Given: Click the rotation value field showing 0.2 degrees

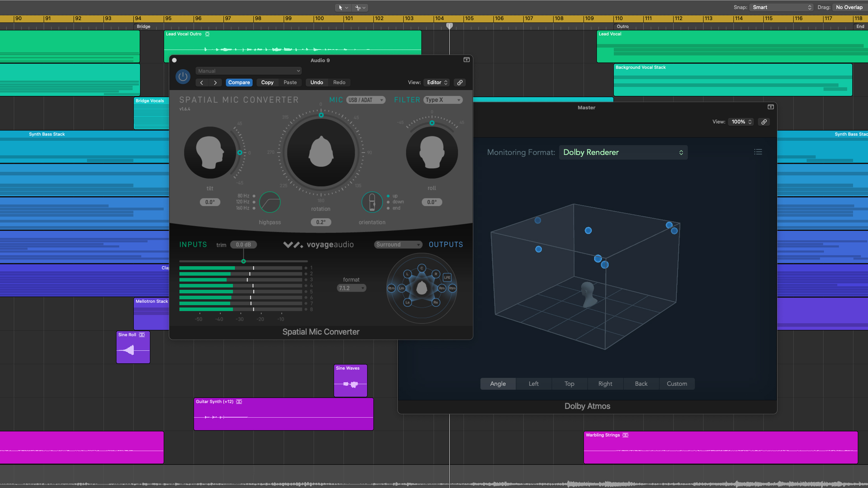Looking at the screenshot, I should [x=321, y=222].
